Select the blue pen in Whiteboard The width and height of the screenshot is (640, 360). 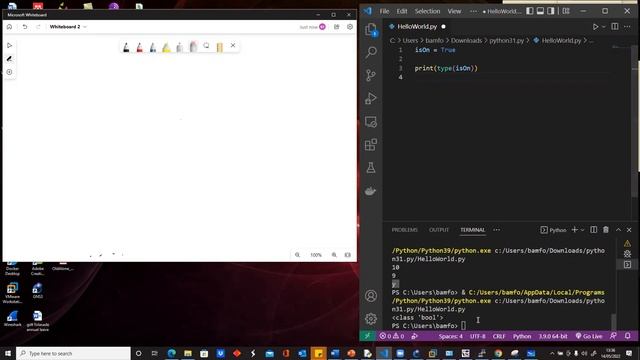click(x=153, y=47)
